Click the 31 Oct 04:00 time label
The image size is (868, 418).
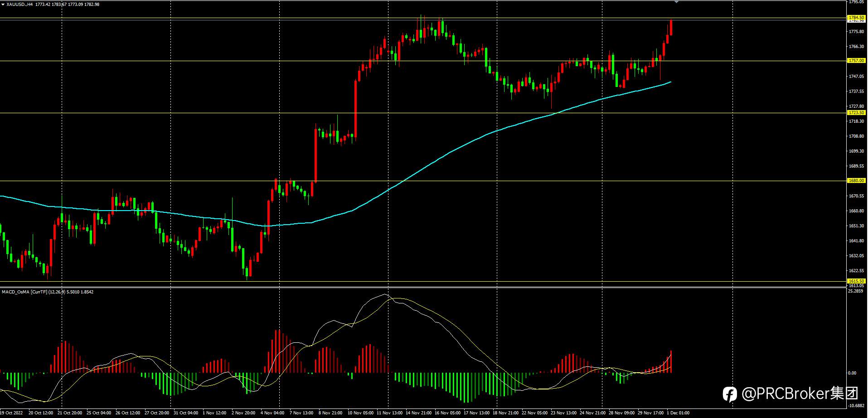tap(186, 413)
